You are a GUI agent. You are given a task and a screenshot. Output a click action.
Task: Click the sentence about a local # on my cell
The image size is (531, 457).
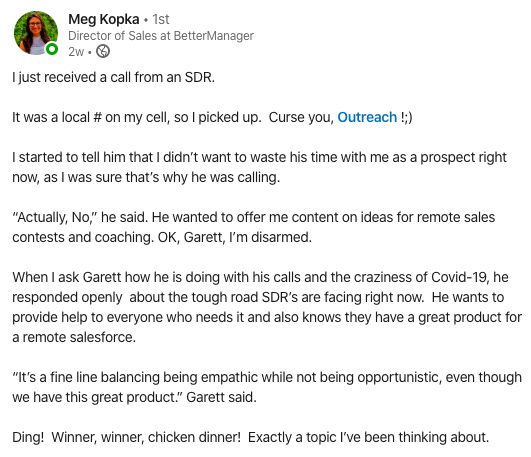(137, 118)
